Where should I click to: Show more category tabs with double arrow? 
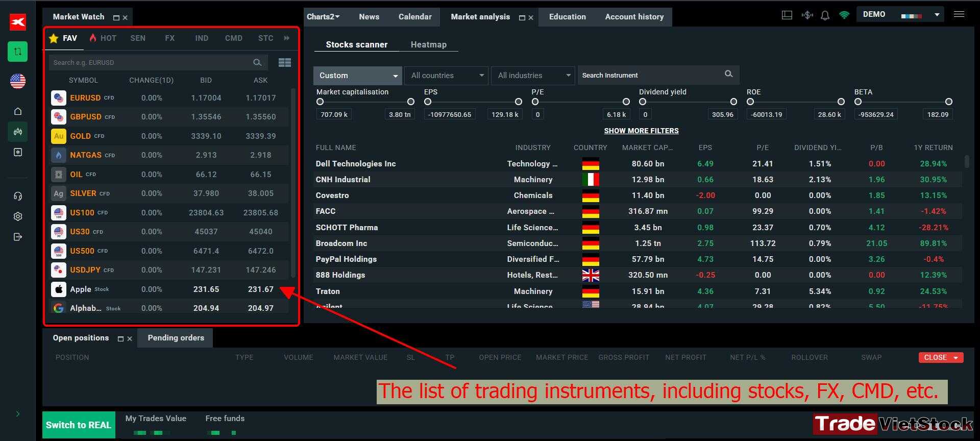click(x=287, y=38)
